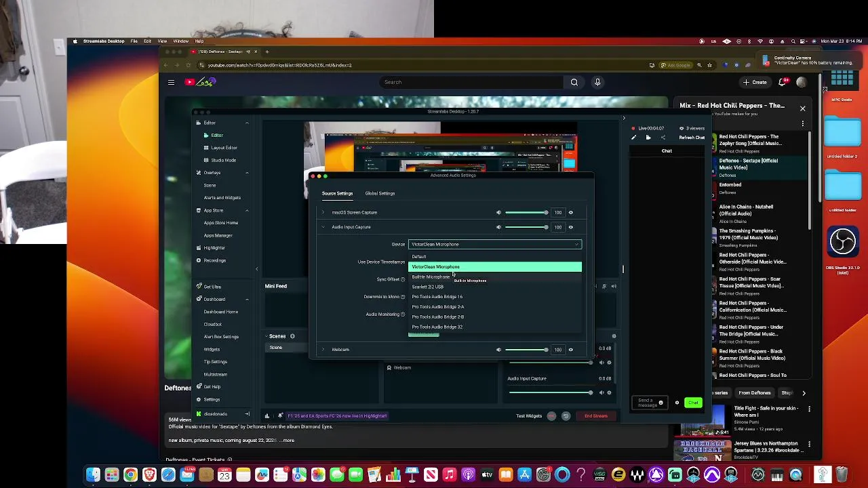Select Built-in Microphone from the device list
This screenshot has width=868, height=488.
click(x=495, y=277)
